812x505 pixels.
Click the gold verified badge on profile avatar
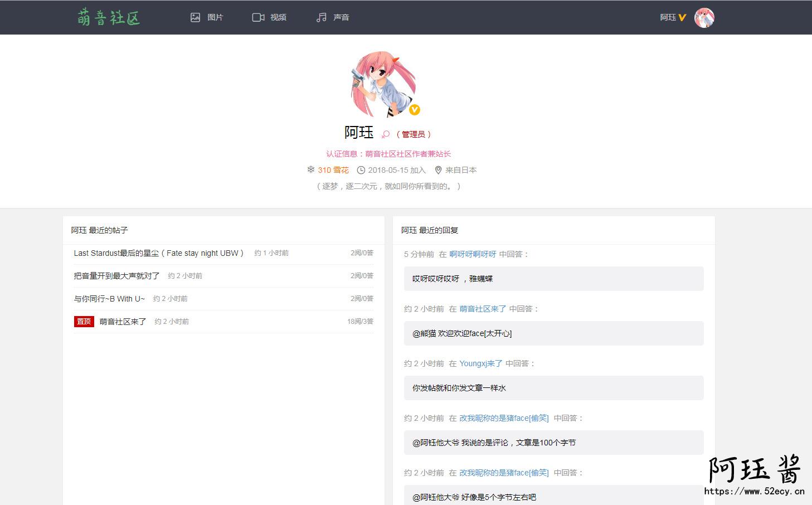pyautogui.click(x=414, y=110)
